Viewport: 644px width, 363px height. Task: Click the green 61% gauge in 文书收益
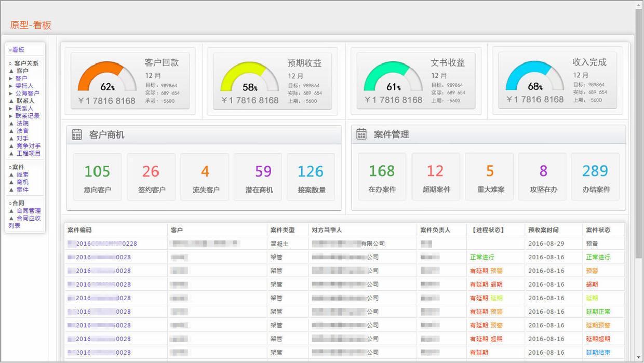tap(393, 77)
